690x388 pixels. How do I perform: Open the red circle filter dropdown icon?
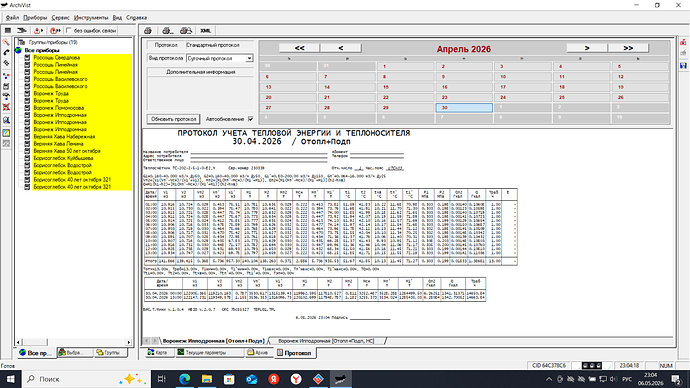pyautogui.click(x=55, y=30)
